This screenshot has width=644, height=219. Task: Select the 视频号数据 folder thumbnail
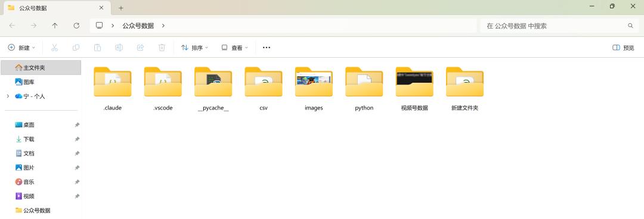[414, 82]
